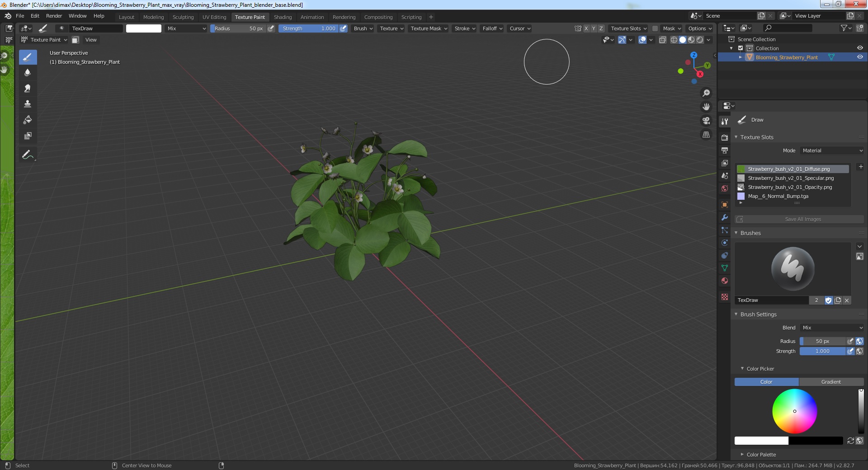This screenshot has height=470, width=868.
Task: Open Mode Material dropdown in panel
Action: tap(832, 150)
